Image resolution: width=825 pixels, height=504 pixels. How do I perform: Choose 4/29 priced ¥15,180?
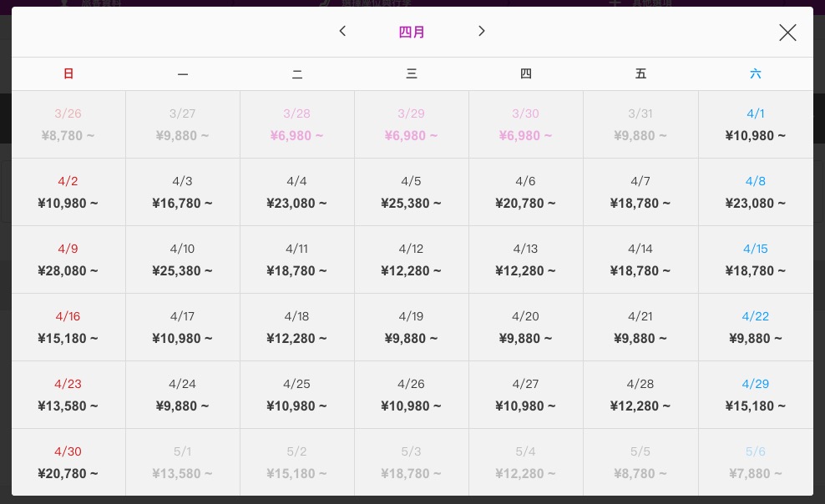[756, 395]
